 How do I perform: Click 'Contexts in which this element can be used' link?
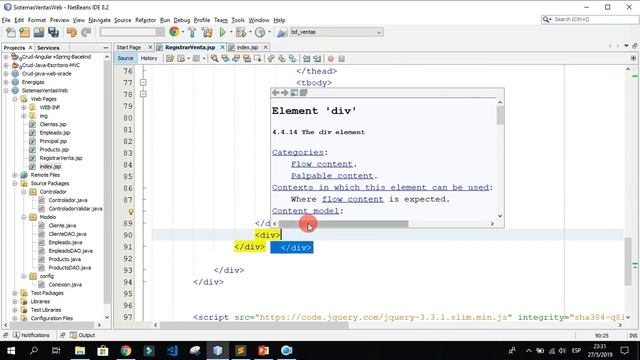pos(380,187)
